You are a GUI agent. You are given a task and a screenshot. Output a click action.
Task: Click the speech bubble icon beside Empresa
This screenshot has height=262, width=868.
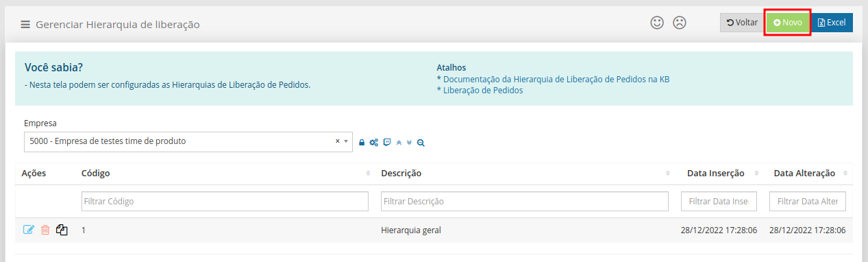pyautogui.click(x=387, y=143)
